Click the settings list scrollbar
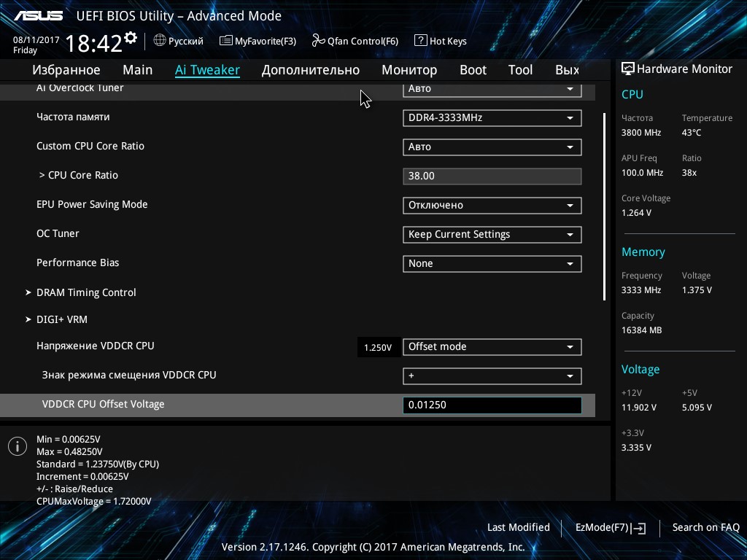The height and width of the screenshot is (560, 747). pos(604,206)
